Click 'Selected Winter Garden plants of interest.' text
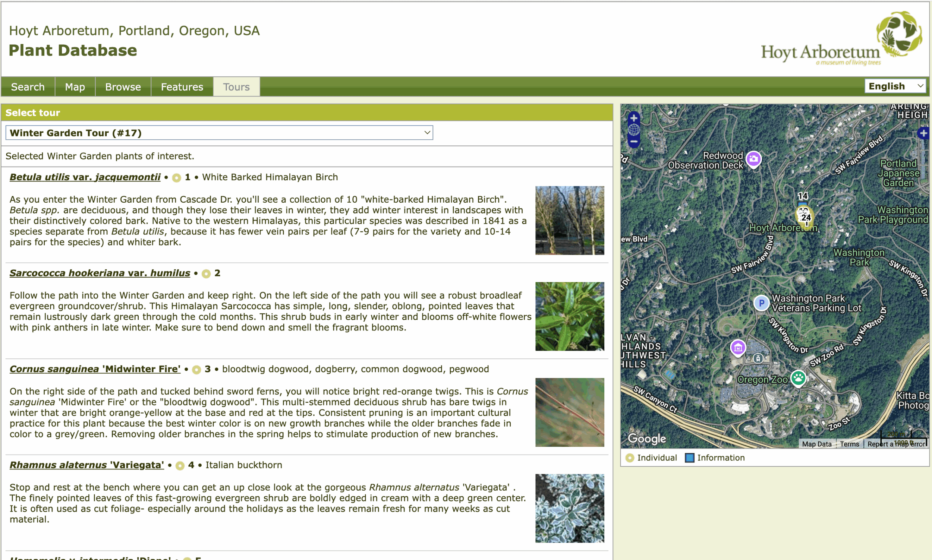 coord(100,156)
